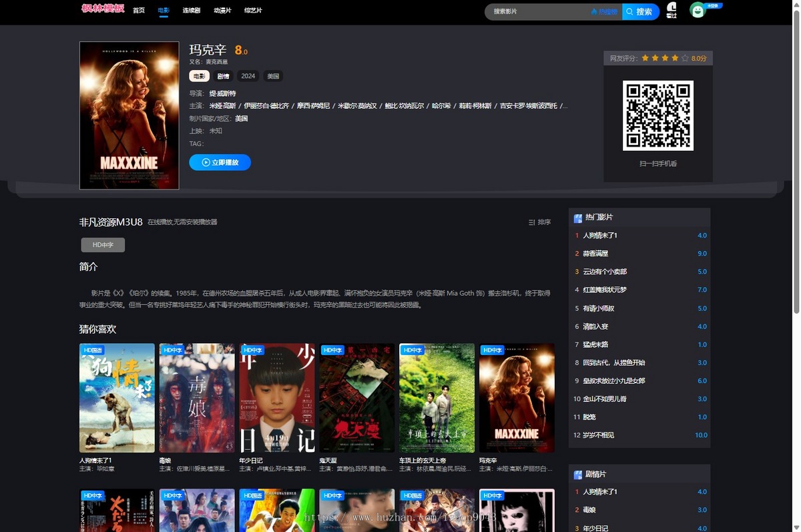
Task: Select the 2024 year tag
Action: tap(248, 76)
